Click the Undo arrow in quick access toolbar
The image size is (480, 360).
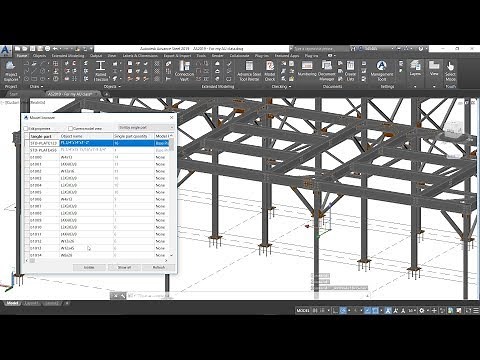pos(55,49)
